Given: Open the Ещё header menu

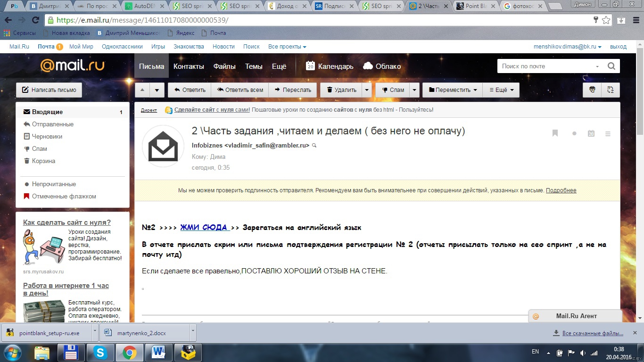Looking at the screenshot, I should coord(279,66).
